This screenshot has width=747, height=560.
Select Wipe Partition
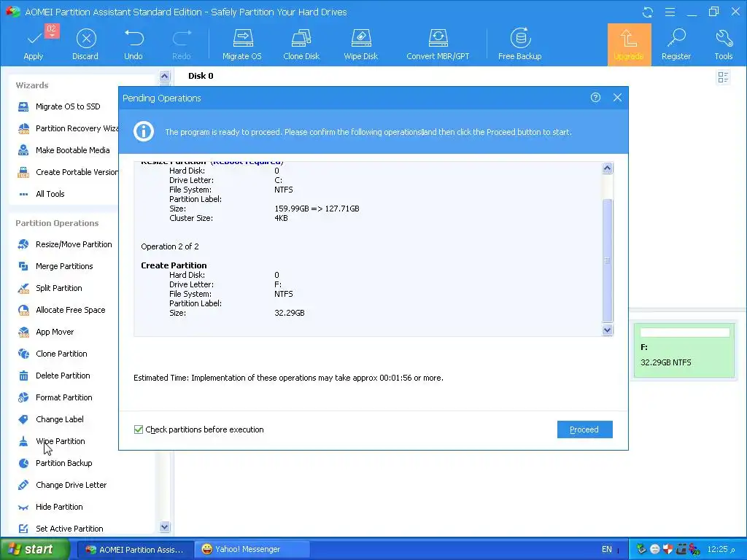(x=52, y=441)
